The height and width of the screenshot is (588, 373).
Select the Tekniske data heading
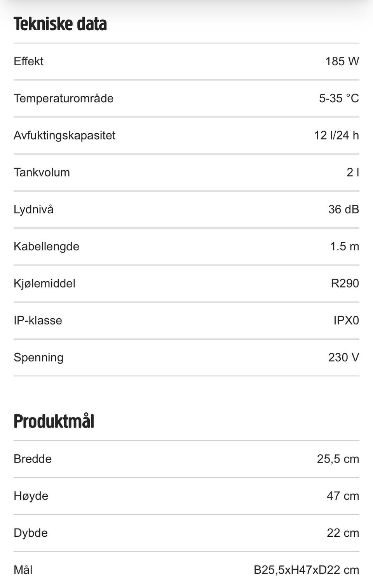click(x=60, y=24)
